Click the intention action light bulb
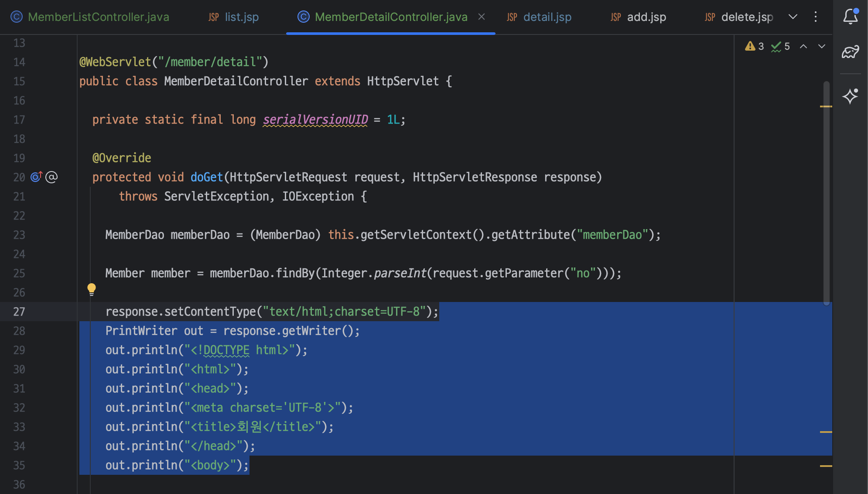This screenshot has height=494, width=868. coord(92,289)
